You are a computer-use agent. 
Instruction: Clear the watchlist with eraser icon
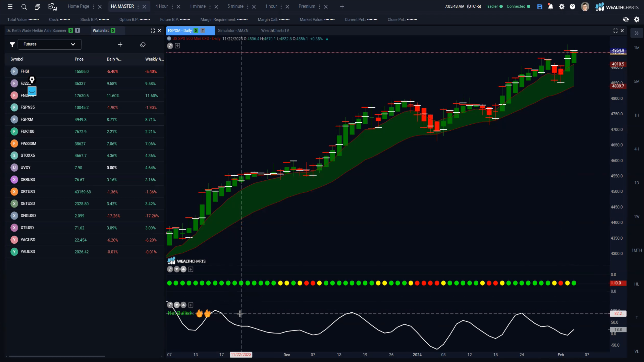pos(143,45)
